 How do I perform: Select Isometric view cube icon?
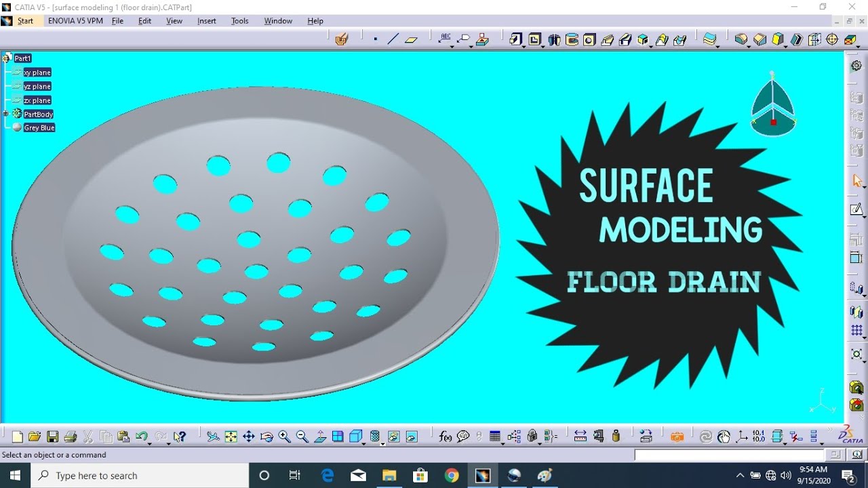355,436
